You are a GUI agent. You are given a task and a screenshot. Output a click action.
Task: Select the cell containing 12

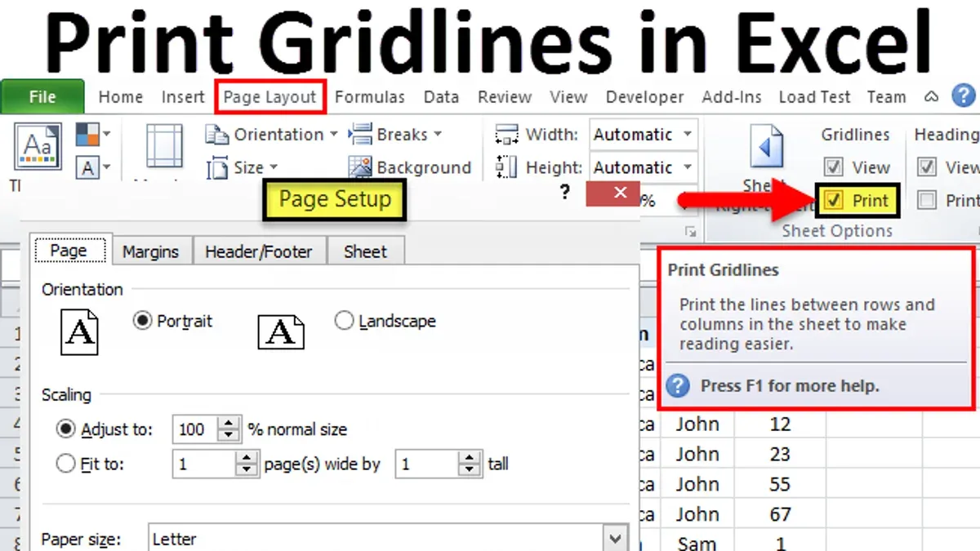coord(780,424)
